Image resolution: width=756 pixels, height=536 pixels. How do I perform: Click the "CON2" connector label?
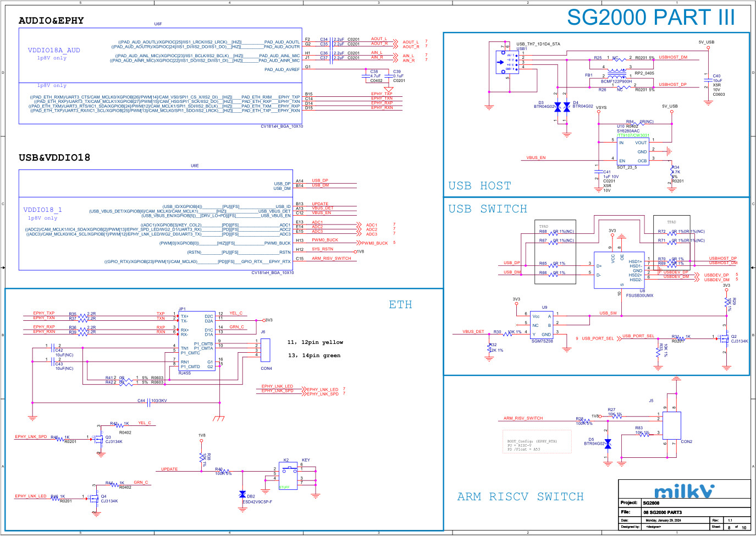tap(687, 442)
